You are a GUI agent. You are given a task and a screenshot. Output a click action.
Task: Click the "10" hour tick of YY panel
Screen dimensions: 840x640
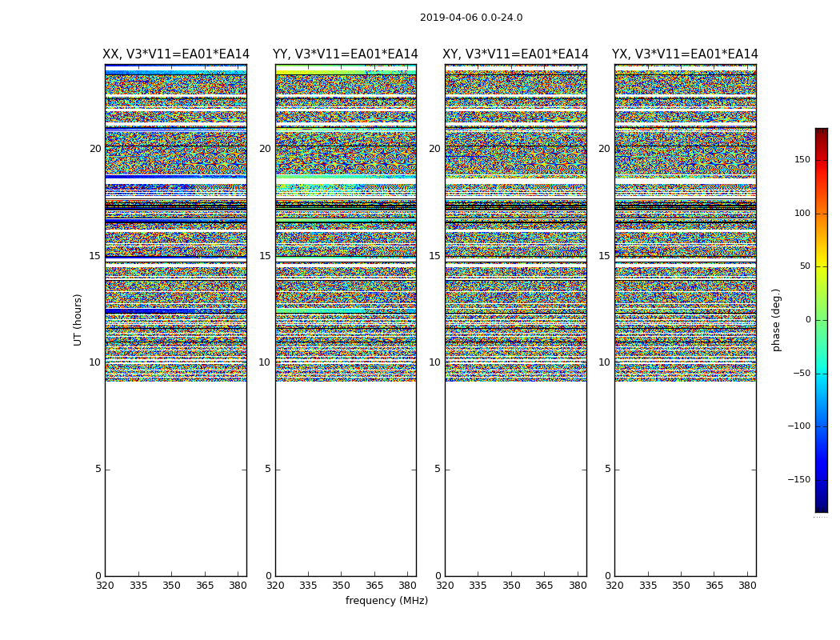265,362
